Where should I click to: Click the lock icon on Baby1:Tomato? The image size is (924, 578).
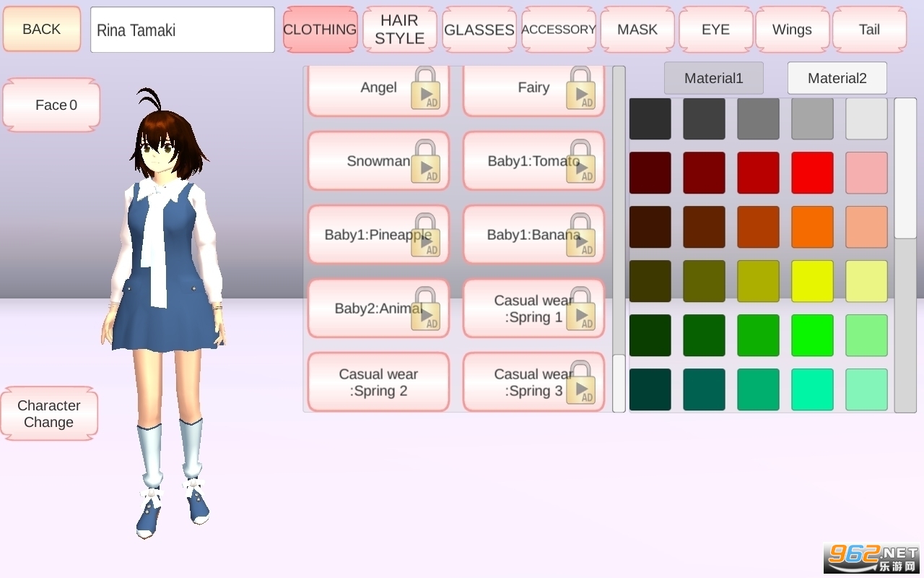point(581,162)
